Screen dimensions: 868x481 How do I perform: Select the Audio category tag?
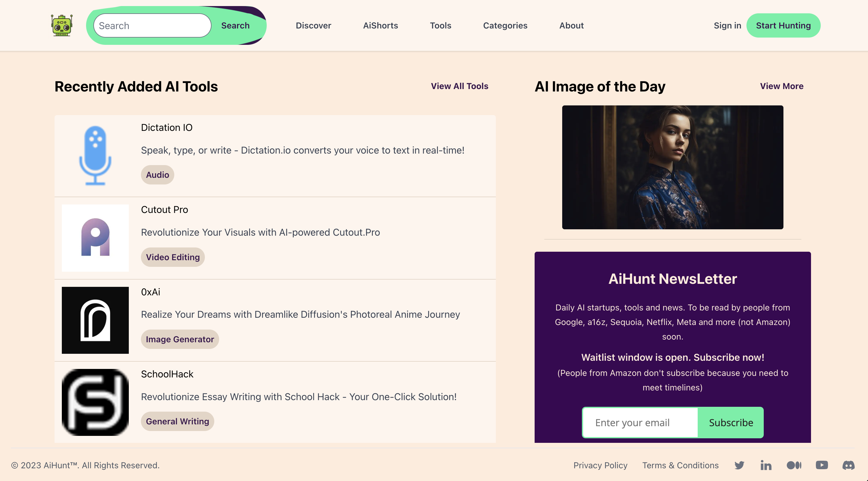click(x=157, y=174)
